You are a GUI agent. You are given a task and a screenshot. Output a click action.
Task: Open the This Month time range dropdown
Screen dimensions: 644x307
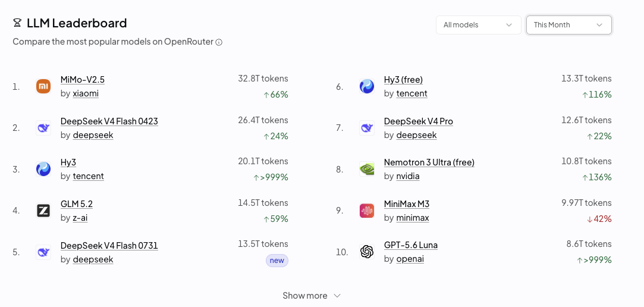point(569,25)
